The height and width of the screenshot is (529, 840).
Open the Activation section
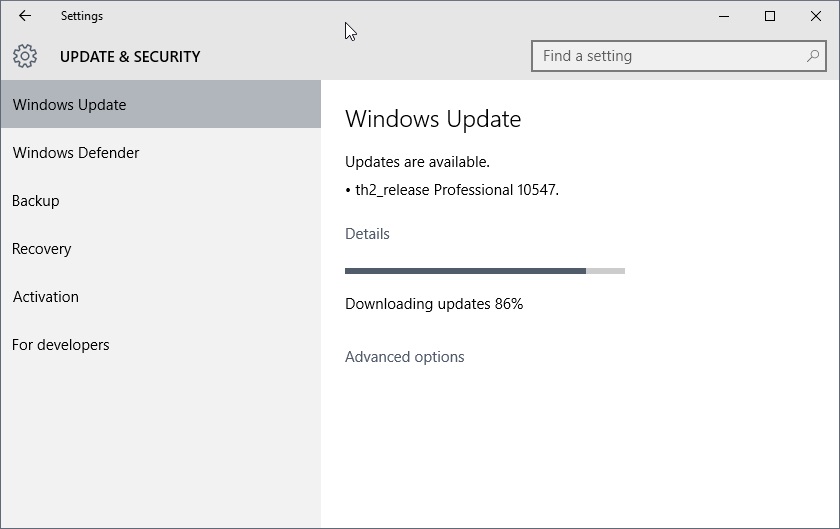pos(161,296)
